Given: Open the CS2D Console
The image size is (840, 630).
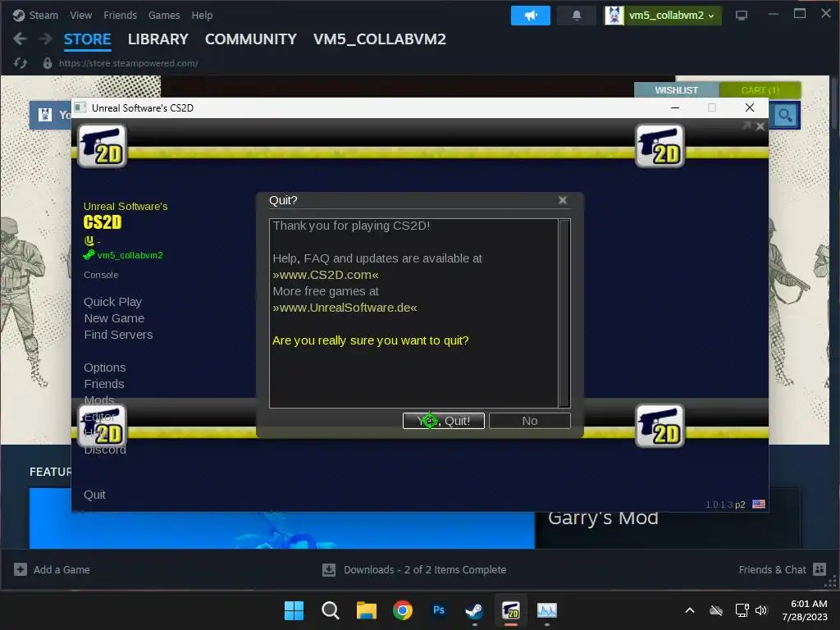Looking at the screenshot, I should (x=101, y=275).
